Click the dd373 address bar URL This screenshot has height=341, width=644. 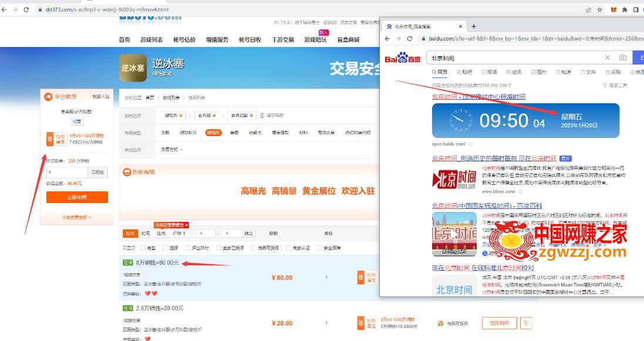click(107, 9)
